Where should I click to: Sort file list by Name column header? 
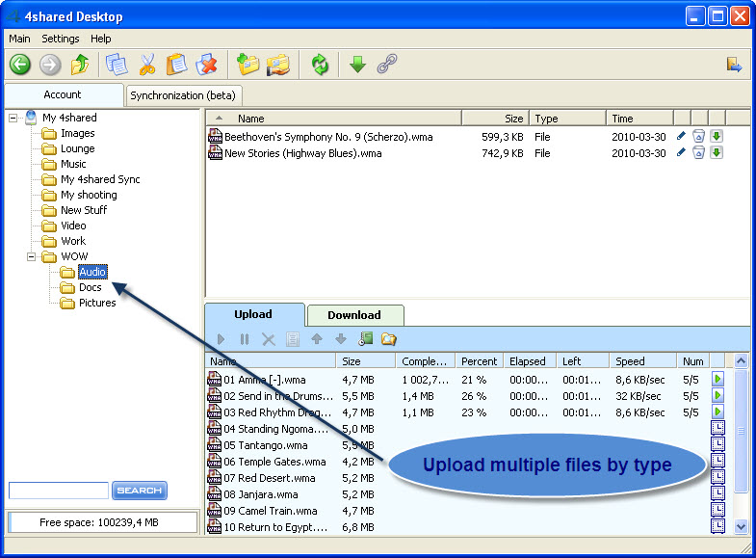pos(333,119)
